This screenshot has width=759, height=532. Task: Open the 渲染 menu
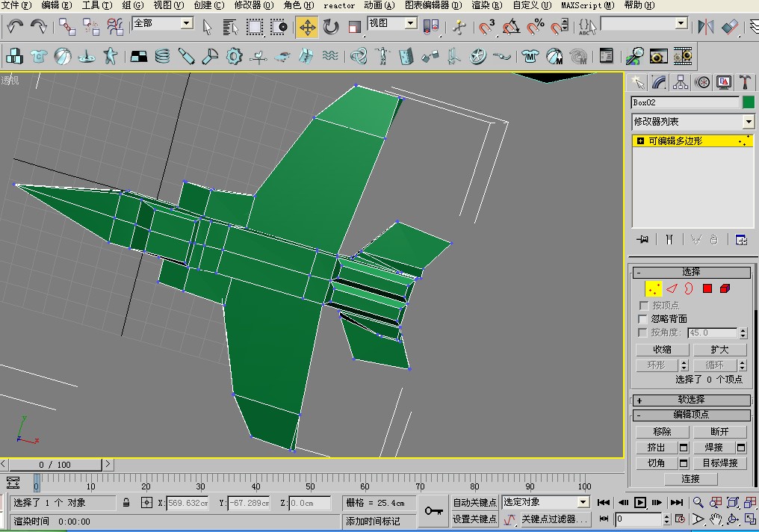[487, 5]
